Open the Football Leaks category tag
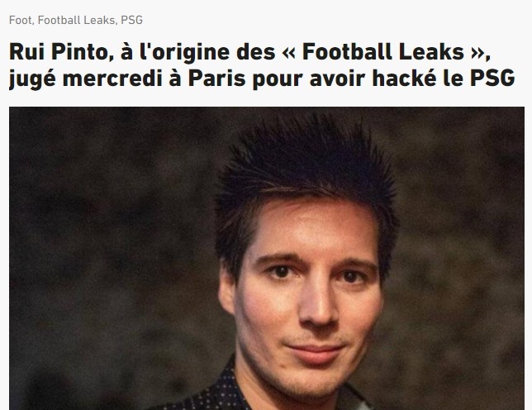Screen dimensions: 532x410 pos(76,21)
